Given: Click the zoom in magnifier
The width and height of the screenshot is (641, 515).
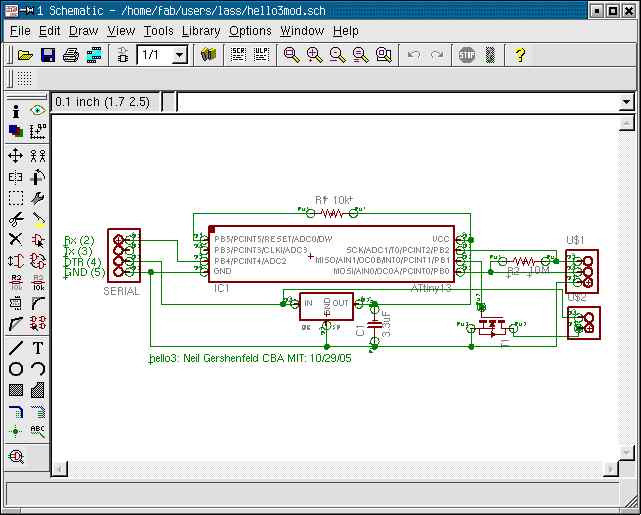Looking at the screenshot, I should coord(314,55).
